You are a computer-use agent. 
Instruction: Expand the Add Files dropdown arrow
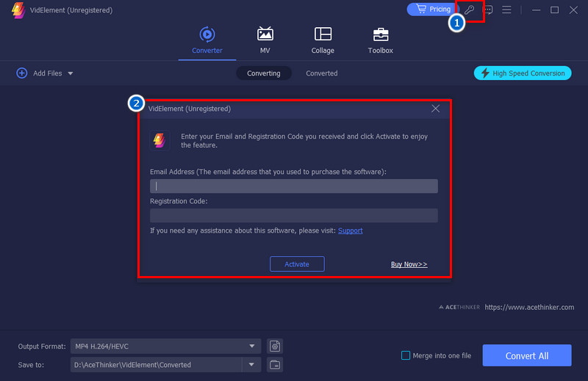71,73
